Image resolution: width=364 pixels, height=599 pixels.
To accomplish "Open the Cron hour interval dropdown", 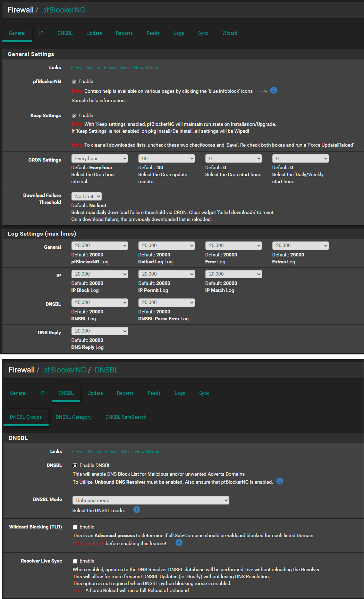I will coord(100,158).
